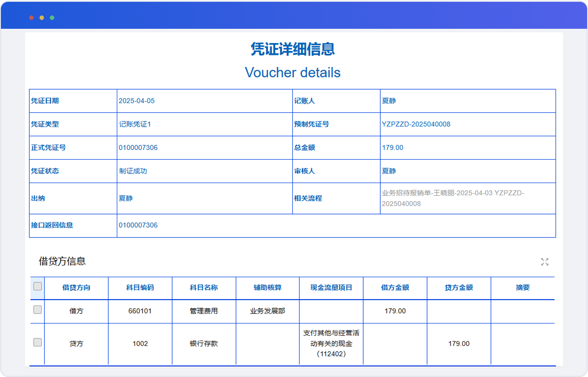Screen dimensions: 588x377
Task: Open the 业务招待报销单 related flow link
Action: pos(453,198)
